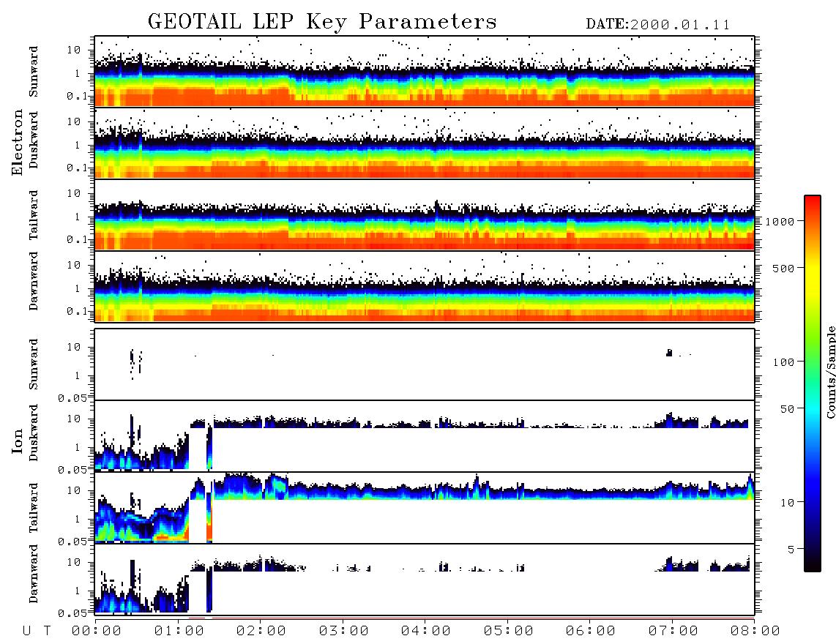Click inside the Ion Tailward spectrogram panel
Screen dimensions: 836x644
pos(425,508)
